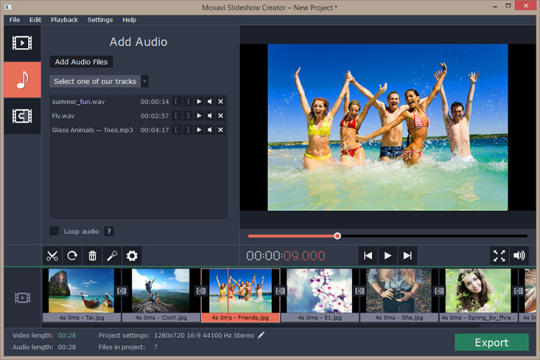Open the Settings menu
Image resolution: width=540 pixels, height=360 pixels.
tap(100, 20)
